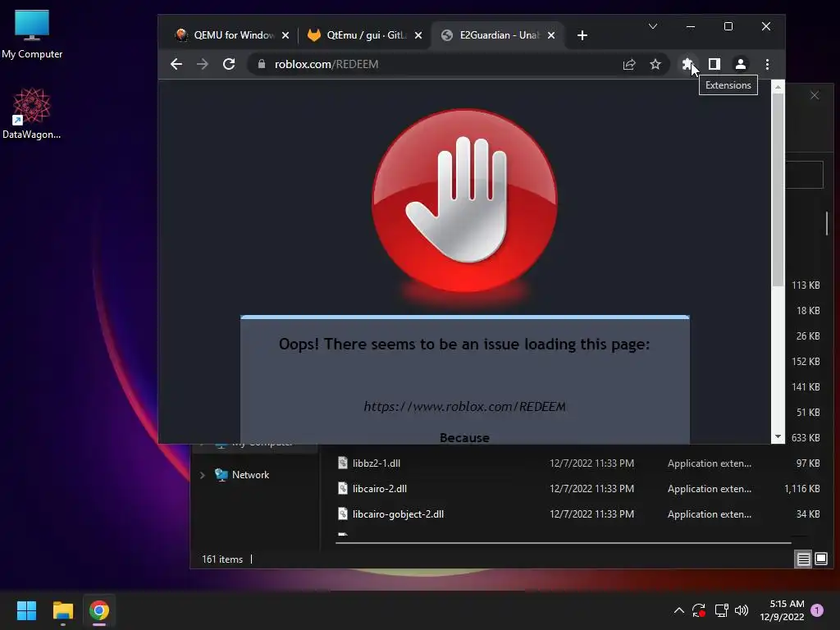Open the Extensions puzzle icon
The height and width of the screenshot is (630, 840).
(688, 64)
